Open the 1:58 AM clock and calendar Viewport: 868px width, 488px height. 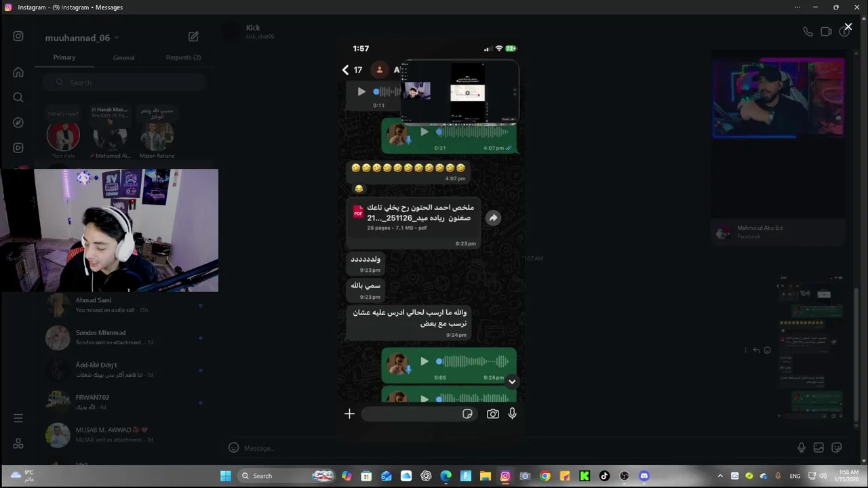848,475
